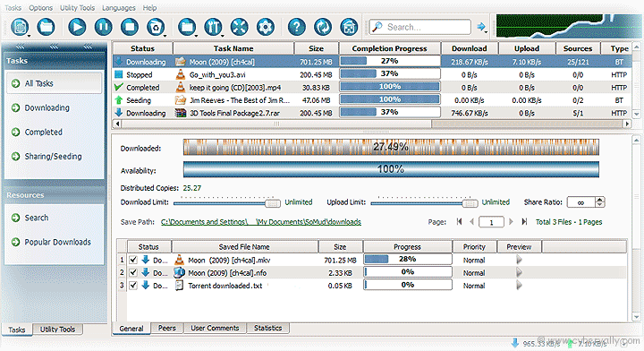Click the open torrent folder icon
Image resolution: width=644 pixels, height=351 pixels.
coord(46,27)
